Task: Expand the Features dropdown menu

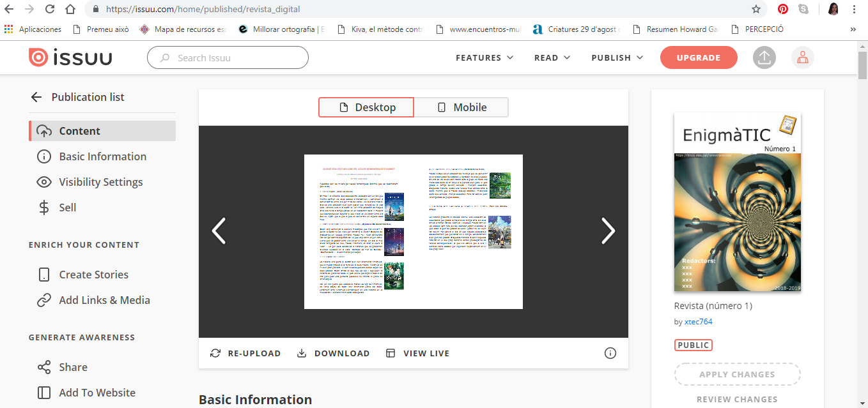Action: click(x=484, y=57)
